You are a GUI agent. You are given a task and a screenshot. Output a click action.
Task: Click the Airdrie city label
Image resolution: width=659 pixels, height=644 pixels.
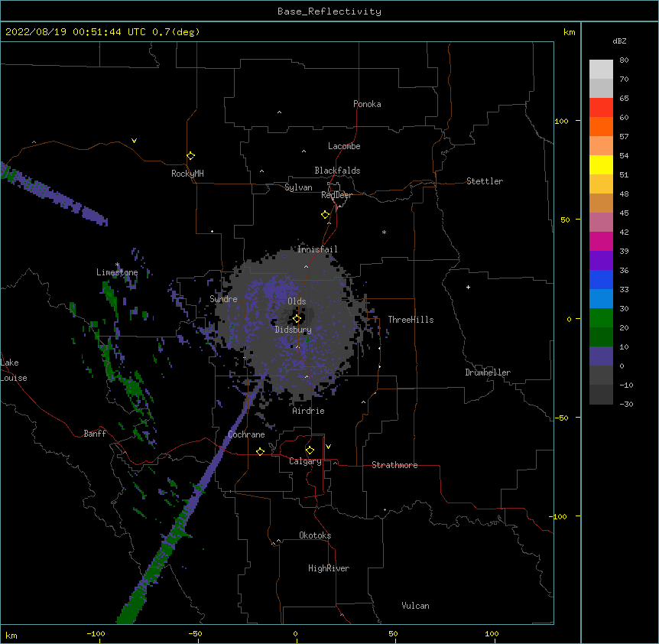(308, 411)
